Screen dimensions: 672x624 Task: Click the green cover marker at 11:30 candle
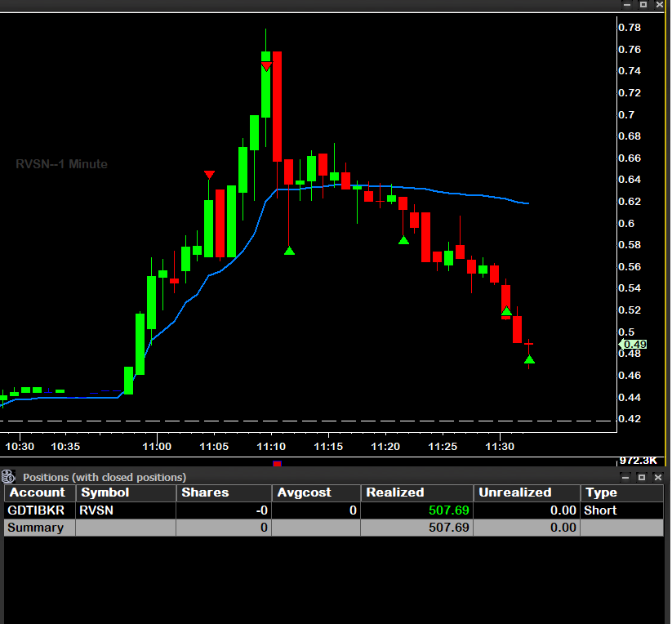(x=506, y=310)
